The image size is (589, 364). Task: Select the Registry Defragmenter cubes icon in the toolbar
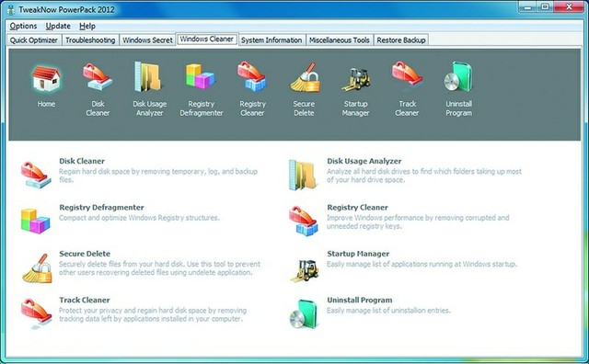click(x=201, y=89)
